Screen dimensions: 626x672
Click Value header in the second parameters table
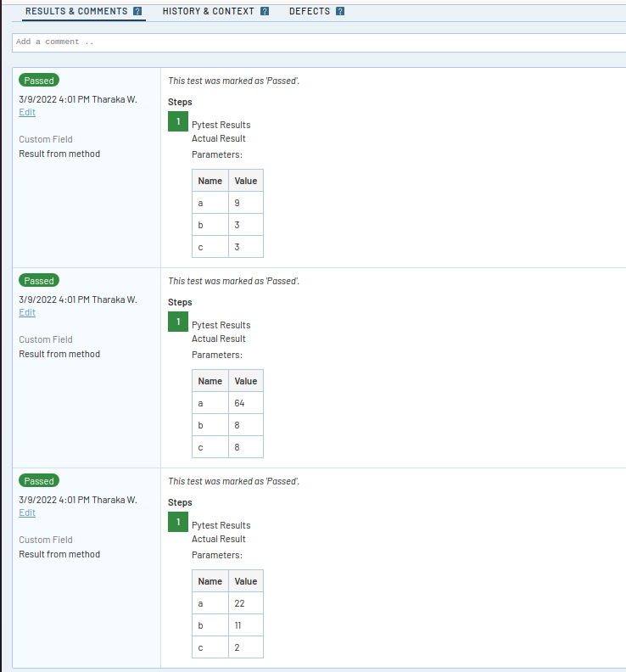point(245,381)
